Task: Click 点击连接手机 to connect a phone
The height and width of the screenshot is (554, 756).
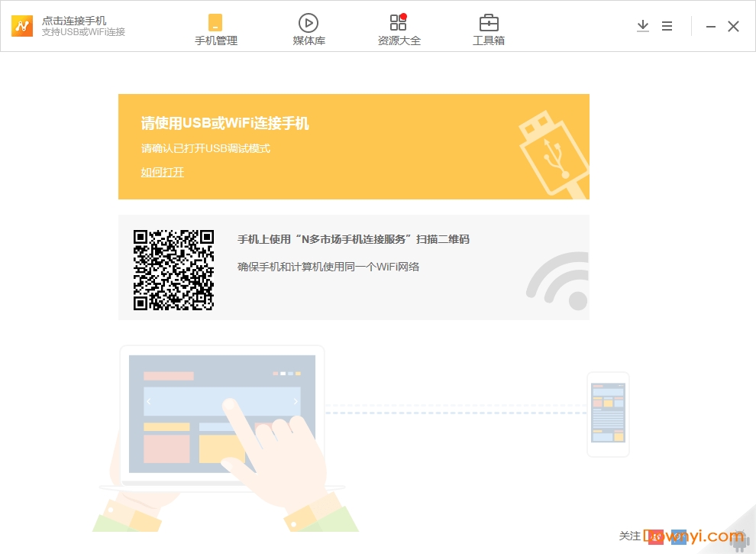Action: 74,21
